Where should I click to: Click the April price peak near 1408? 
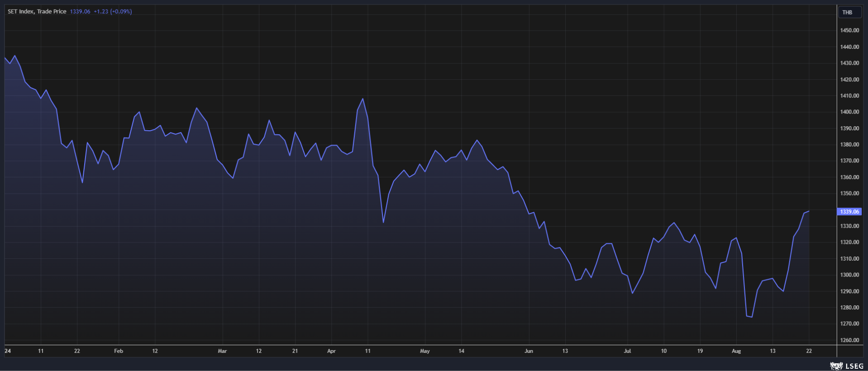click(362, 99)
